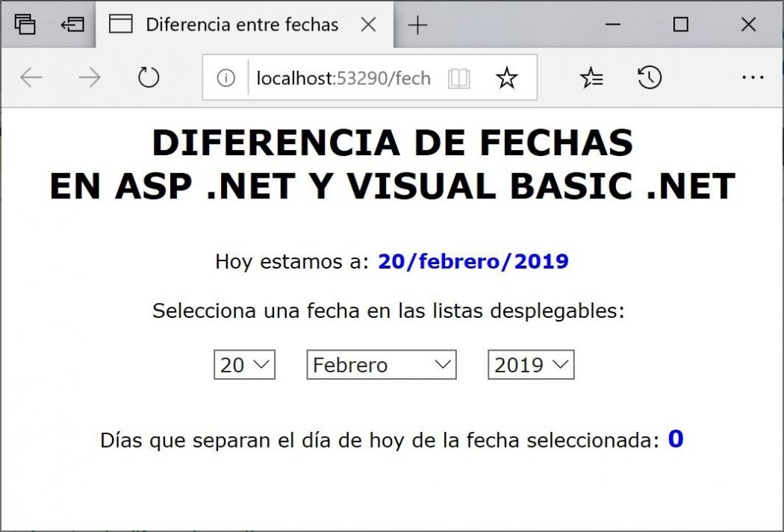
Task: Click the blue result number 0
Action: click(674, 439)
